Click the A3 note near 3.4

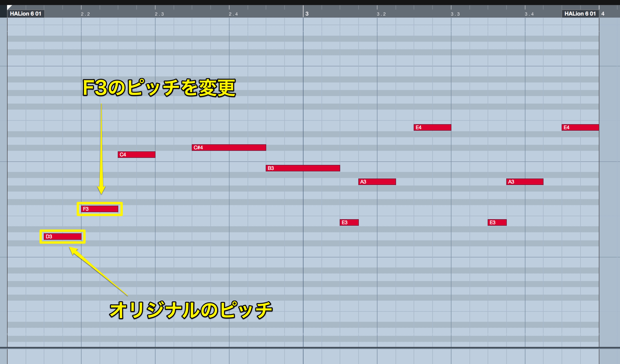pos(525,182)
